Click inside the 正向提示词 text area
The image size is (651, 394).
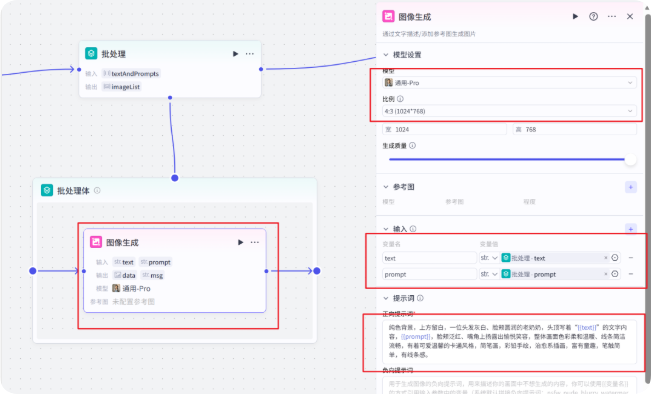509,341
